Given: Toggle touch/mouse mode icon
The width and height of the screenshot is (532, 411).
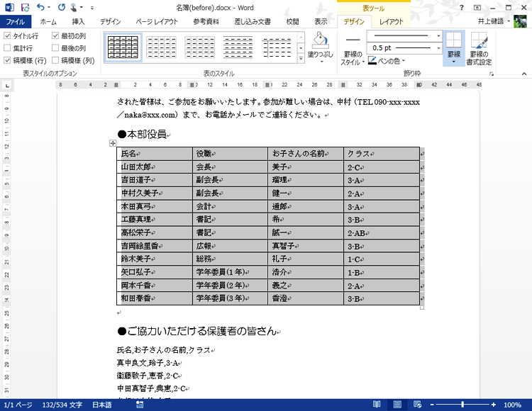Looking at the screenshot, I should click(x=74, y=7).
